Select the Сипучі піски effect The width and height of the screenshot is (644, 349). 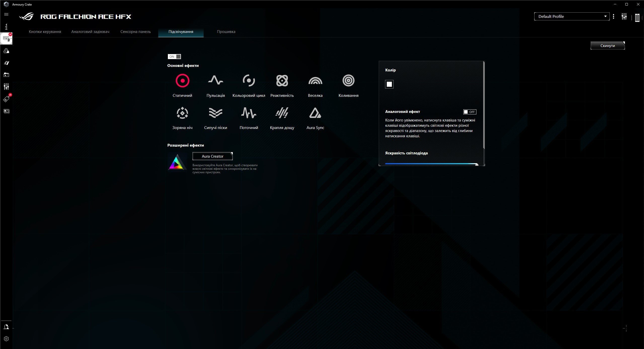tap(215, 113)
